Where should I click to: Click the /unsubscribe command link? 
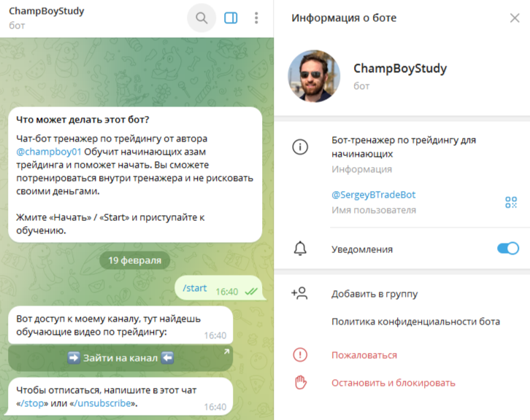click(x=102, y=403)
